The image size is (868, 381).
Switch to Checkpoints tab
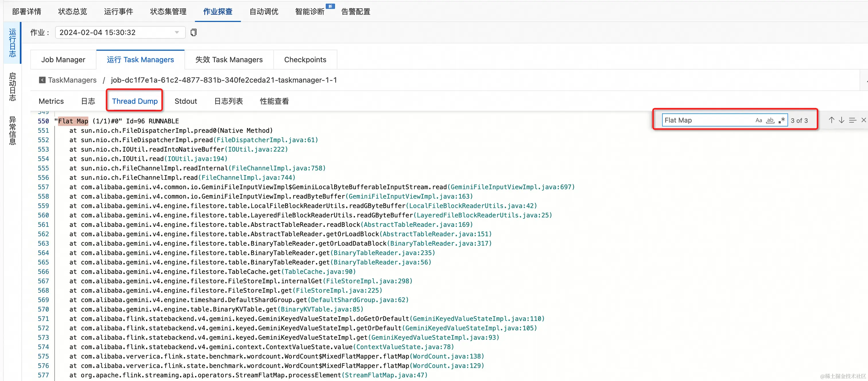tap(305, 60)
